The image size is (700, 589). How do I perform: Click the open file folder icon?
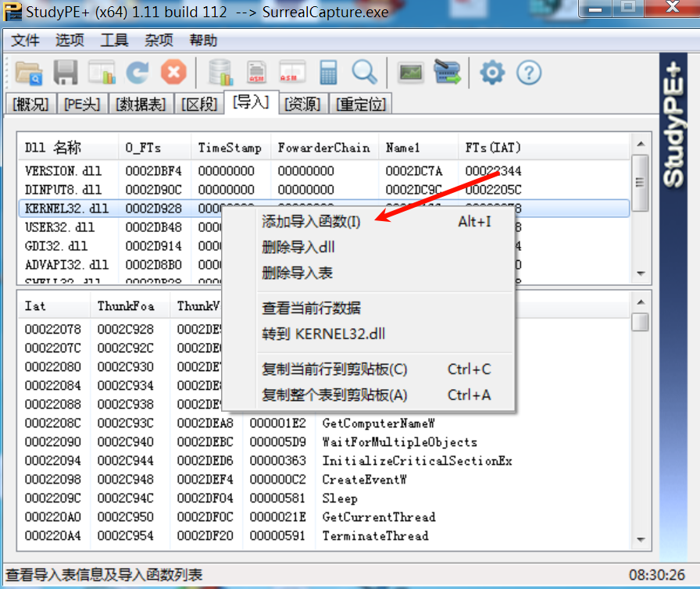click(29, 73)
